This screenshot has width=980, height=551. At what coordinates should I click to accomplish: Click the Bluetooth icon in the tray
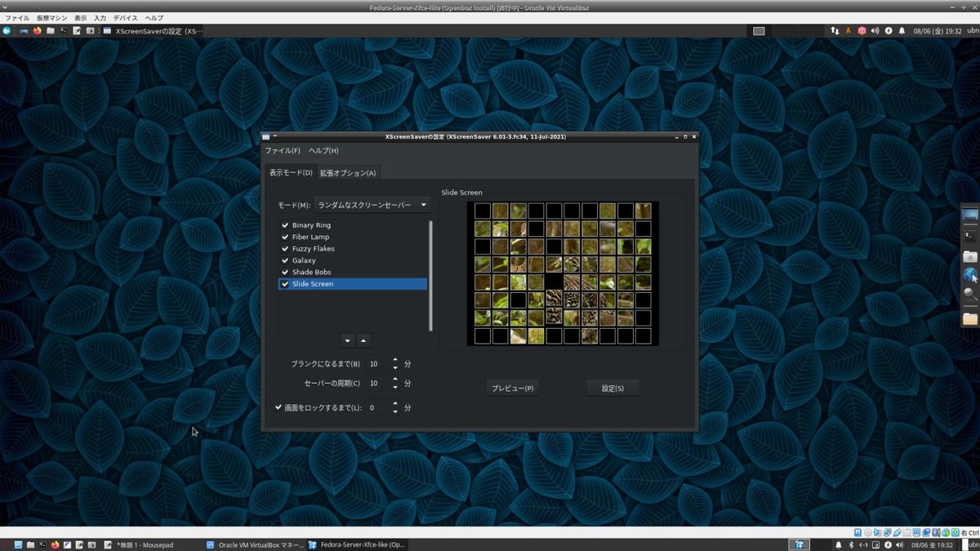(x=851, y=544)
